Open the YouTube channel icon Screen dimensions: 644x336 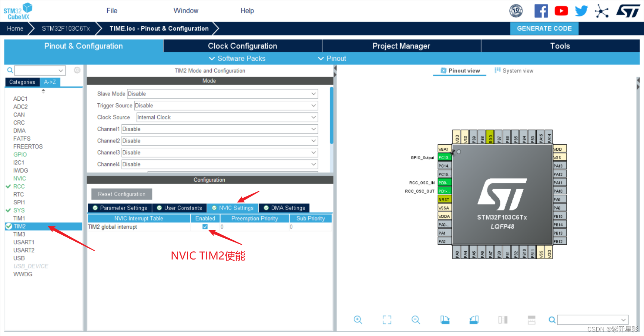point(561,11)
